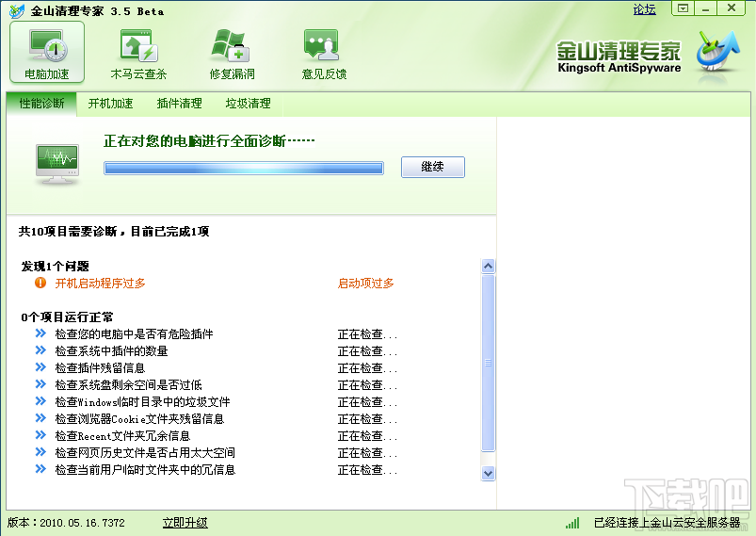
Task: Open the 论坛 forum link
Action: coord(644,9)
